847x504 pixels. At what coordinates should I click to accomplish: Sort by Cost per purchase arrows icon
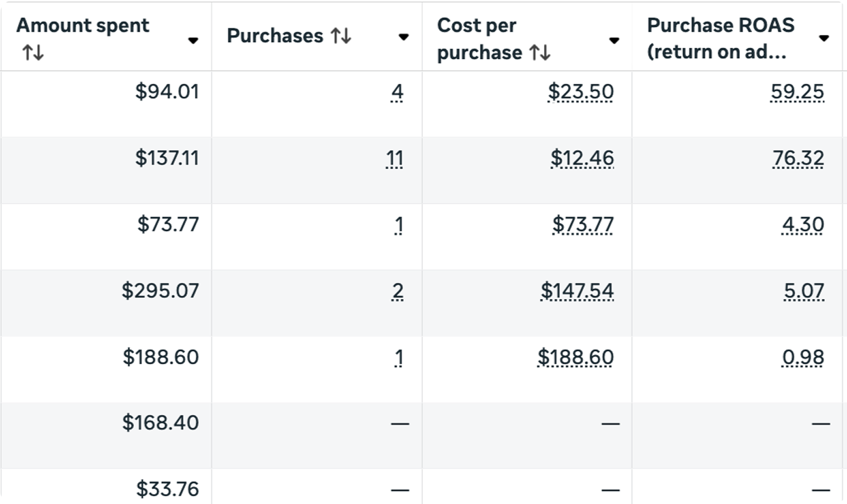click(539, 54)
